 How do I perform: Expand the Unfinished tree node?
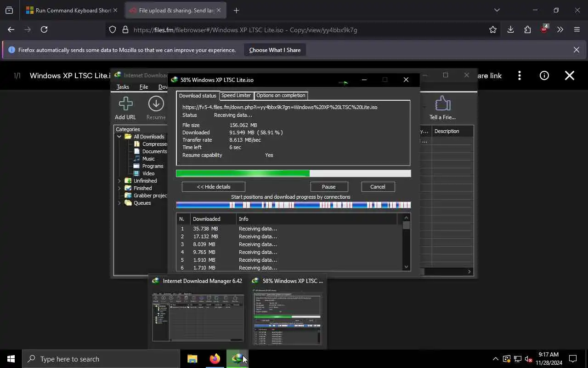[119, 181]
